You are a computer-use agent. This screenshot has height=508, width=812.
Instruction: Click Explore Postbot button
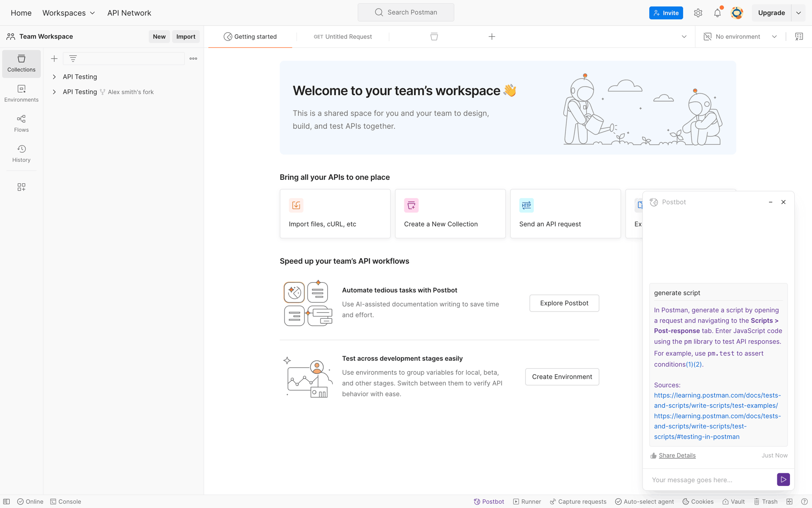[x=564, y=303]
